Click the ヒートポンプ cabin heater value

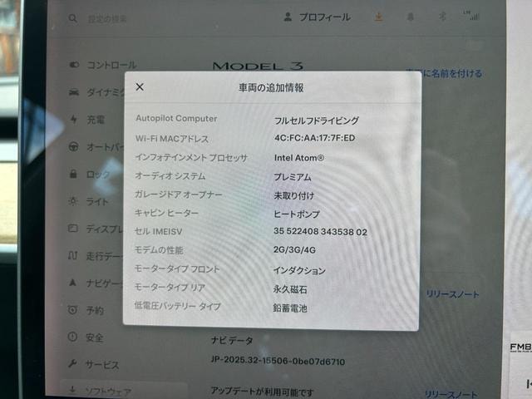297,214
